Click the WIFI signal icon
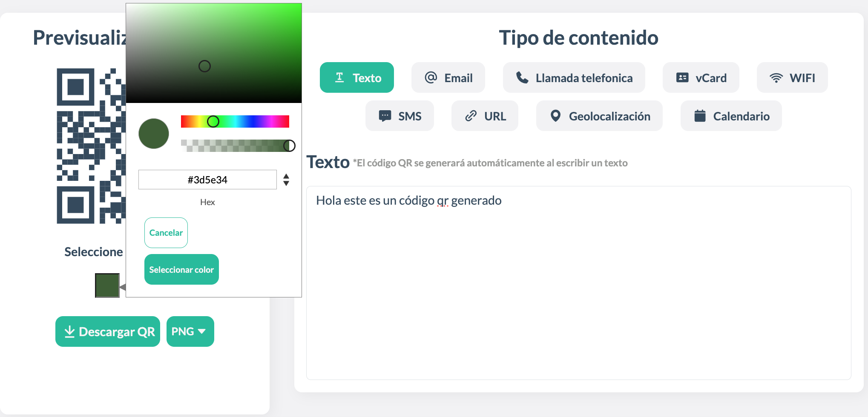 click(776, 78)
